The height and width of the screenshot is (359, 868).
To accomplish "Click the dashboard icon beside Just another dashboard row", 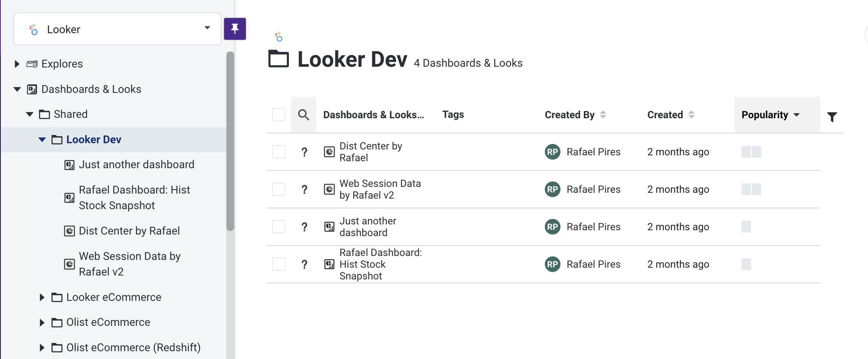I will click(x=329, y=227).
